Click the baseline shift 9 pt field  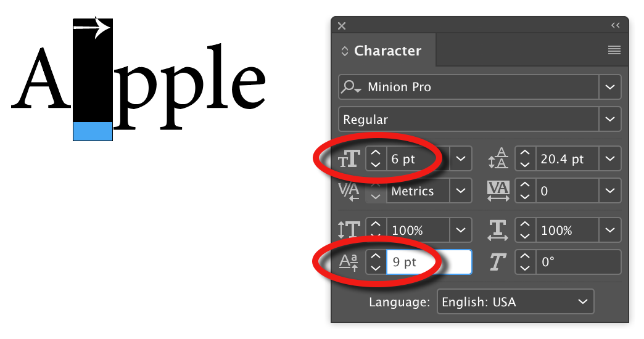click(x=428, y=262)
